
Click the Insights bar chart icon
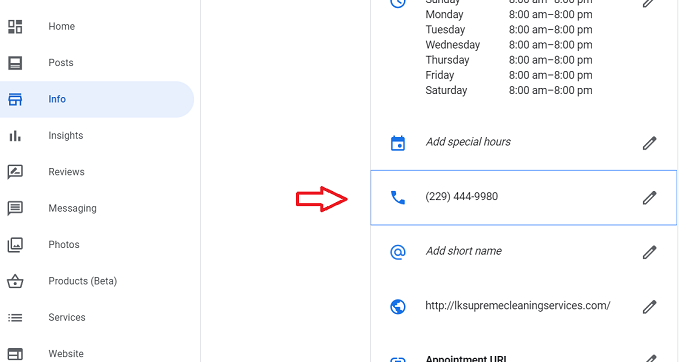[15, 136]
